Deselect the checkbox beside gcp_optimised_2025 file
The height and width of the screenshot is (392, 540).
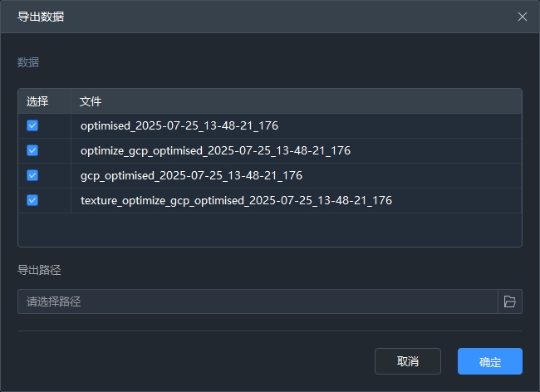coord(32,175)
